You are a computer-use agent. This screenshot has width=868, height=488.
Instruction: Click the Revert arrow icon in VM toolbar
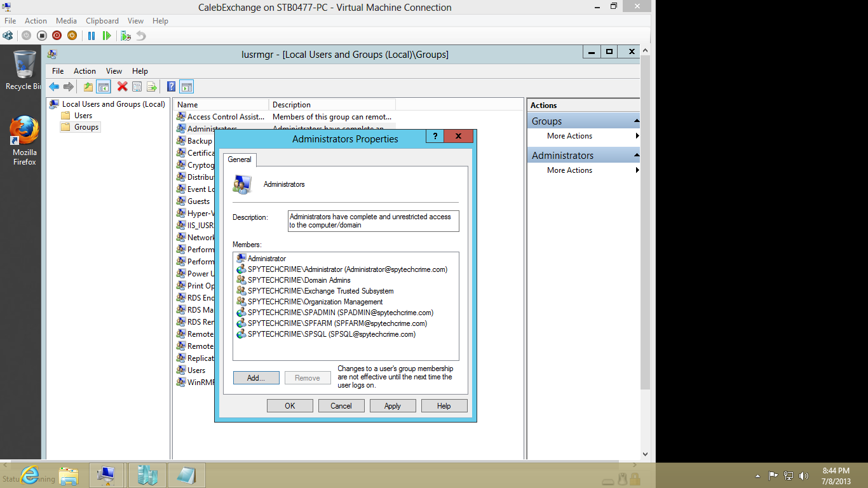[141, 36]
